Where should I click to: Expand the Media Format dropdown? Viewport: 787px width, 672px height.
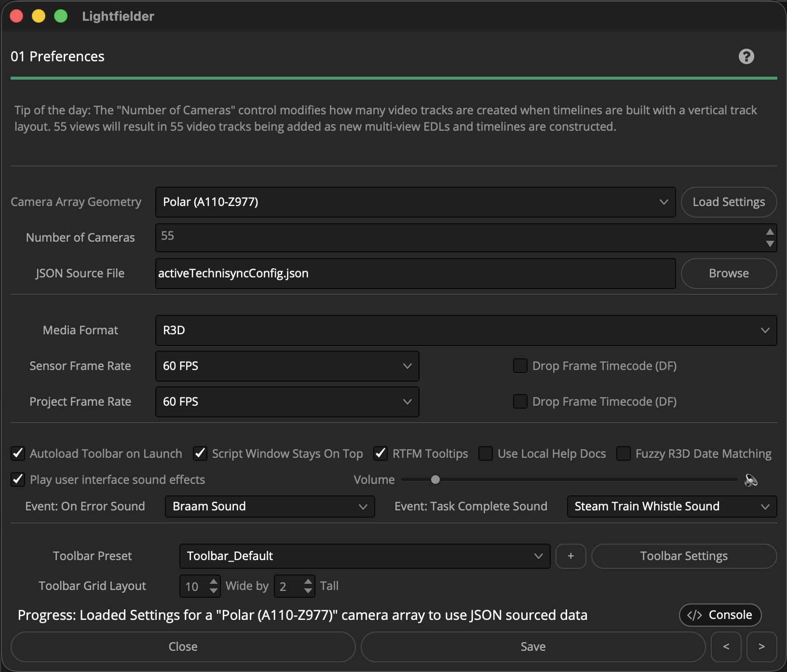(466, 330)
